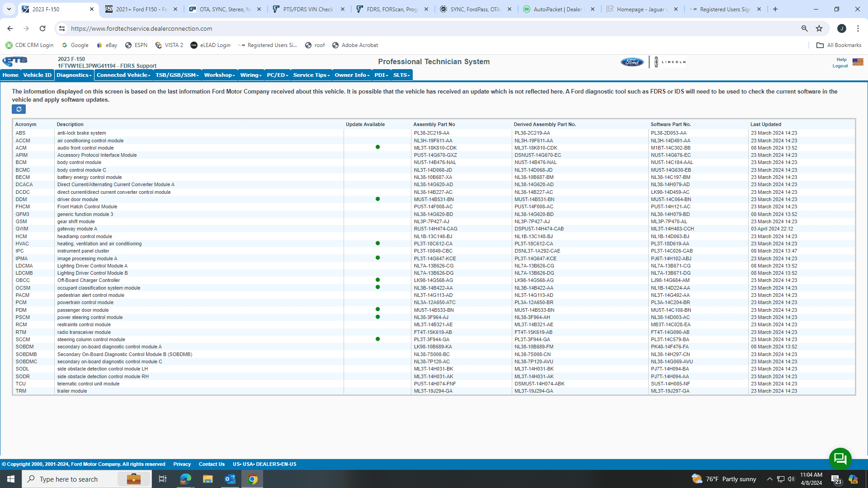Click the PTS logo icon
This screenshot has width=868, height=488.
tap(15, 61)
